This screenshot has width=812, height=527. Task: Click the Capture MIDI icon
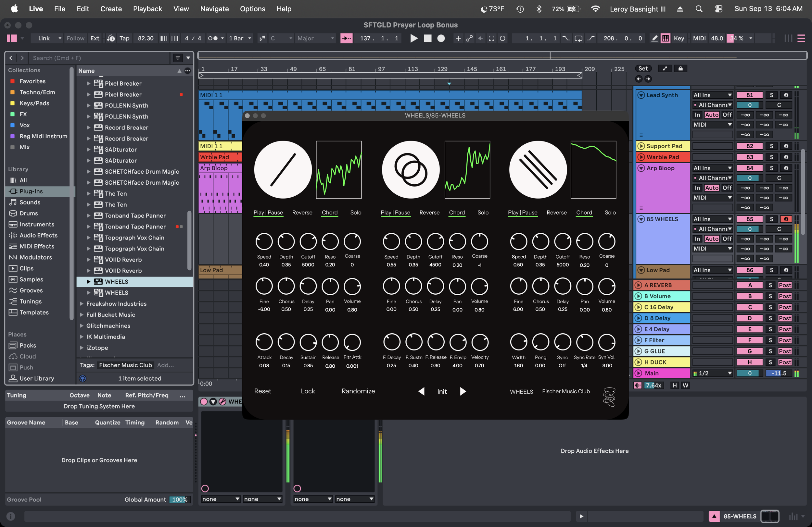point(491,39)
